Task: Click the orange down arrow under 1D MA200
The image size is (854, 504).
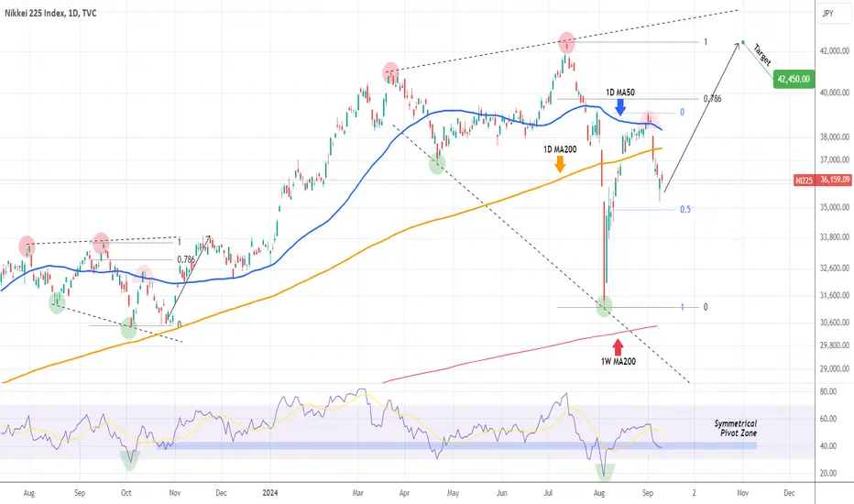Action: pyautogui.click(x=560, y=164)
